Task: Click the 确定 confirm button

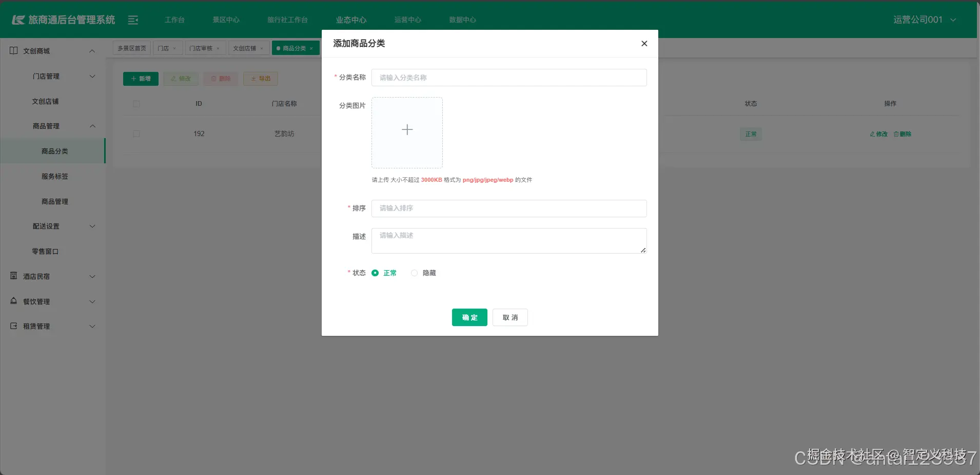Action: click(x=469, y=317)
